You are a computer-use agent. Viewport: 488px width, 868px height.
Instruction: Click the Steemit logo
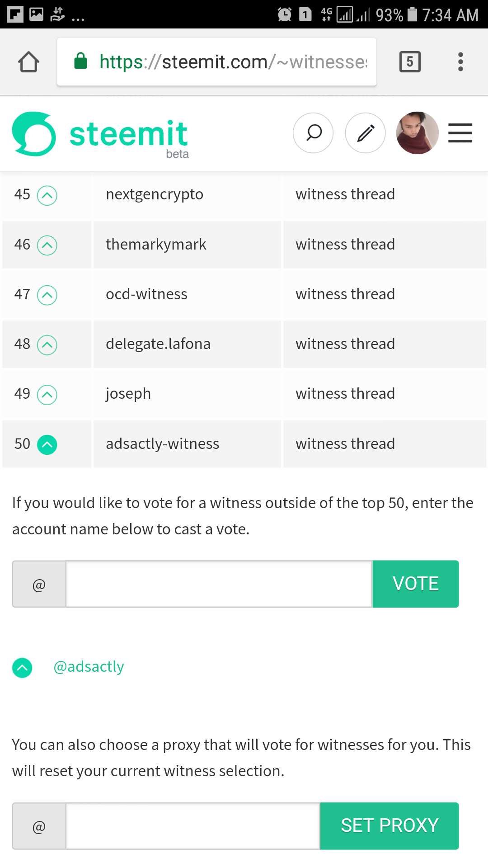point(100,135)
